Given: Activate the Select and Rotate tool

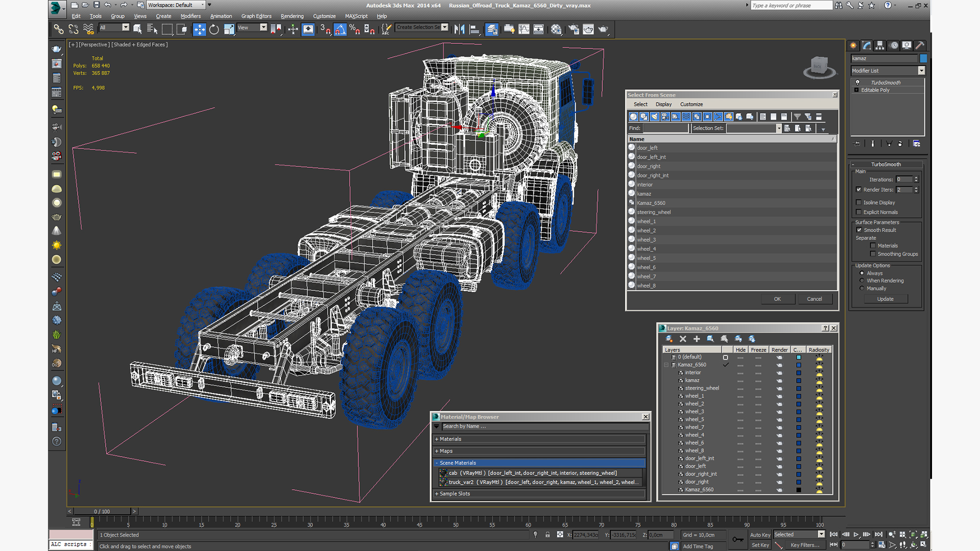Looking at the screenshot, I should 214,29.
